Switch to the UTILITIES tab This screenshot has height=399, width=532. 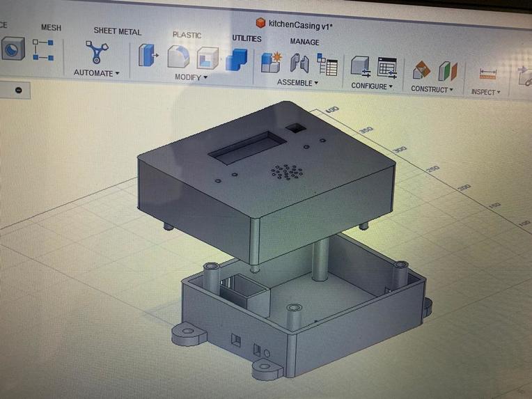(x=247, y=38)
